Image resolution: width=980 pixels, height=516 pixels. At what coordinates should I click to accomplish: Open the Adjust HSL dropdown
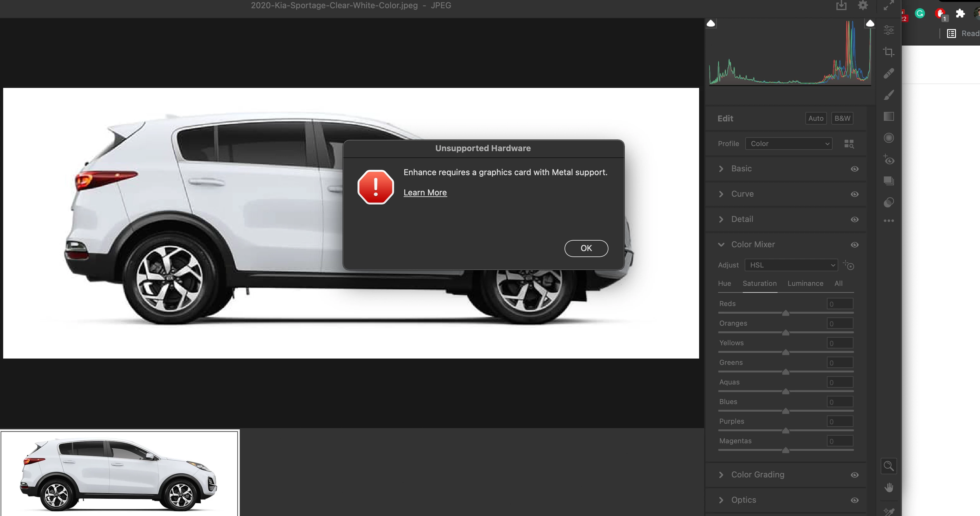(x=791, y=265)
